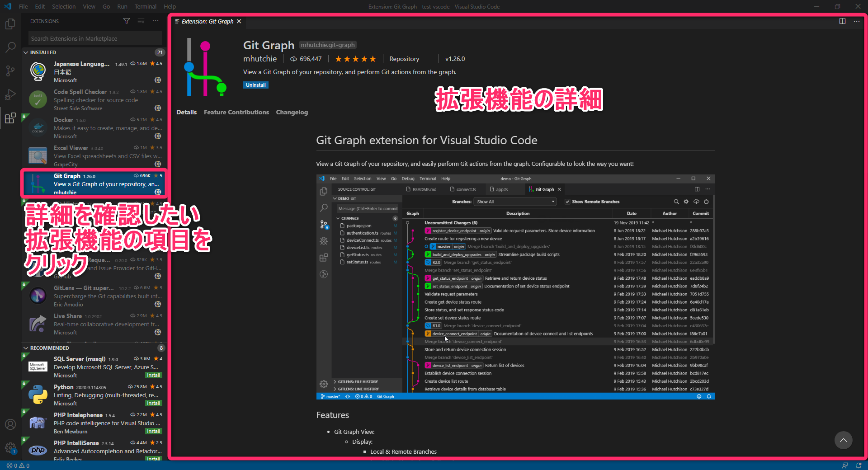868x470 pixels.
Task: Click the scroll-to-top arrow button
Action: point(843,440)
